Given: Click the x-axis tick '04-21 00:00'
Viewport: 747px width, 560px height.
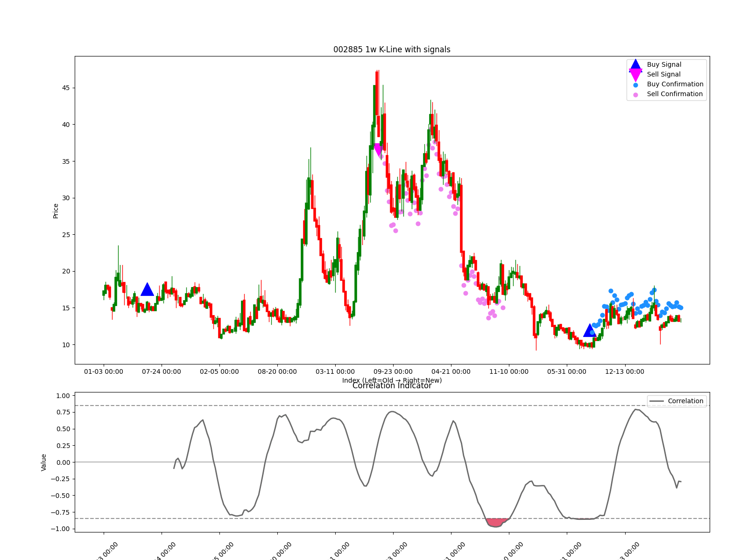Looking at the screenshot, I should [x=451, y=371].
